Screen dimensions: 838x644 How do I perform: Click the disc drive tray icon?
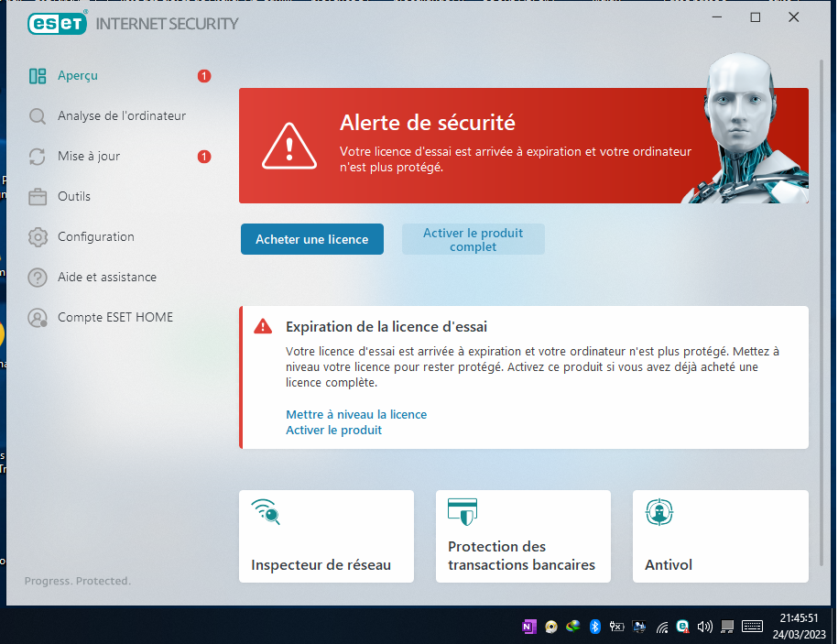pos(551,627)
